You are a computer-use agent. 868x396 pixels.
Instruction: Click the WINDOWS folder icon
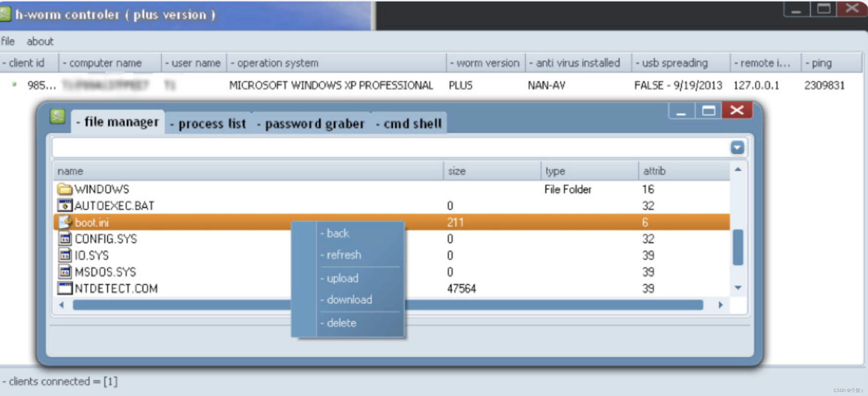point(64,189)
